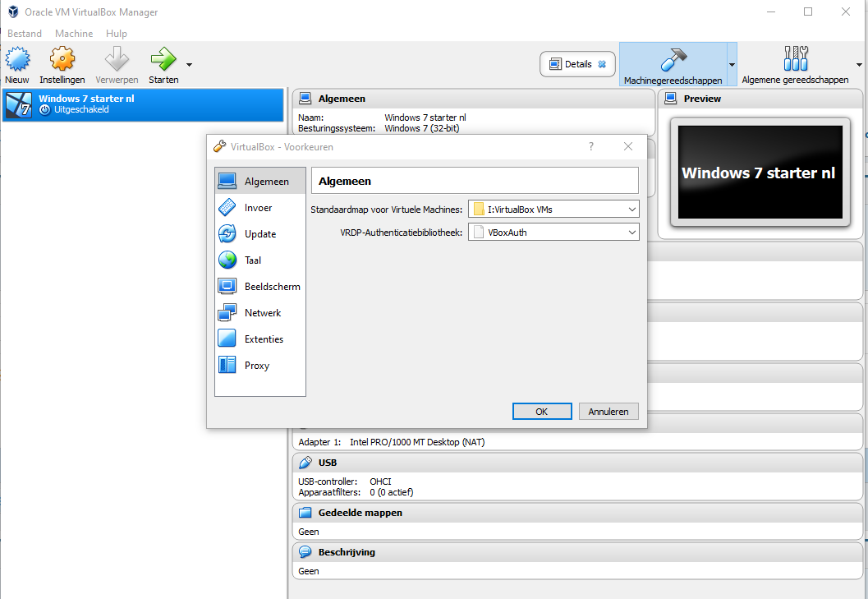
Task: Select Algemene category in Voorkeuren
Action: click(260, 182)
